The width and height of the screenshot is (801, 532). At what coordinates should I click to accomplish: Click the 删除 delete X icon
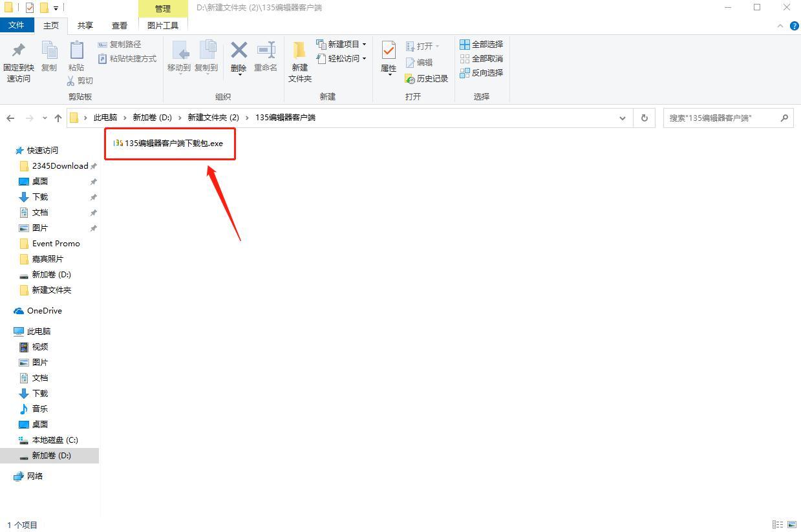(x=239, y=50)
